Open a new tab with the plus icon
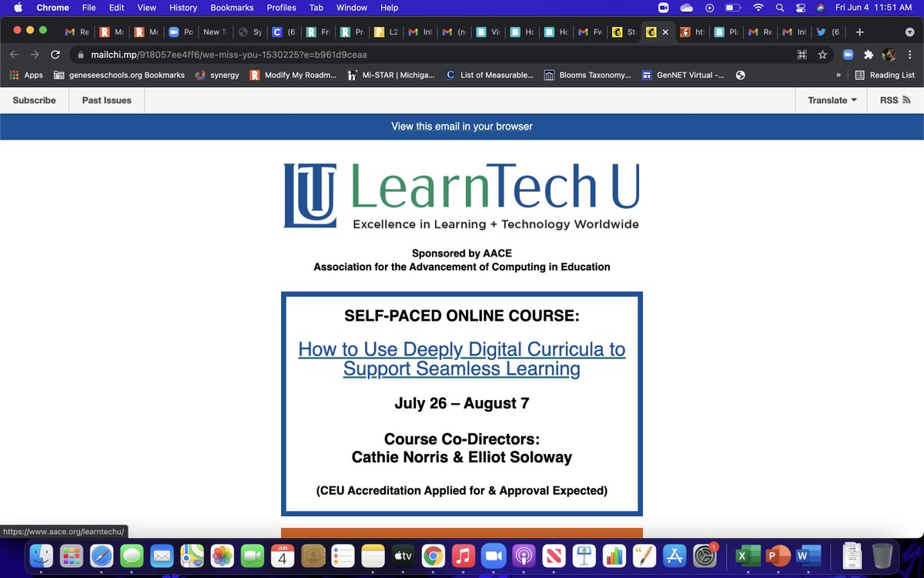 [859, 32]
